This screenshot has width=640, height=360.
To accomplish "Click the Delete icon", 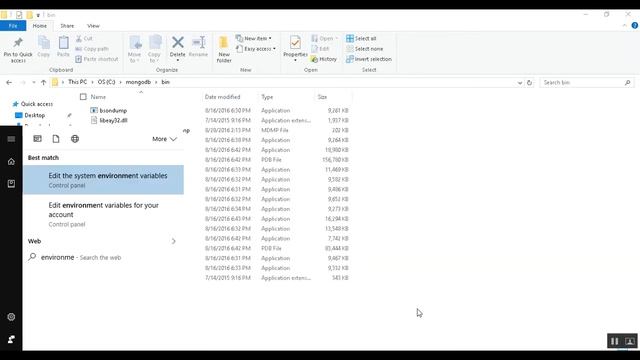I will point(178,42).
